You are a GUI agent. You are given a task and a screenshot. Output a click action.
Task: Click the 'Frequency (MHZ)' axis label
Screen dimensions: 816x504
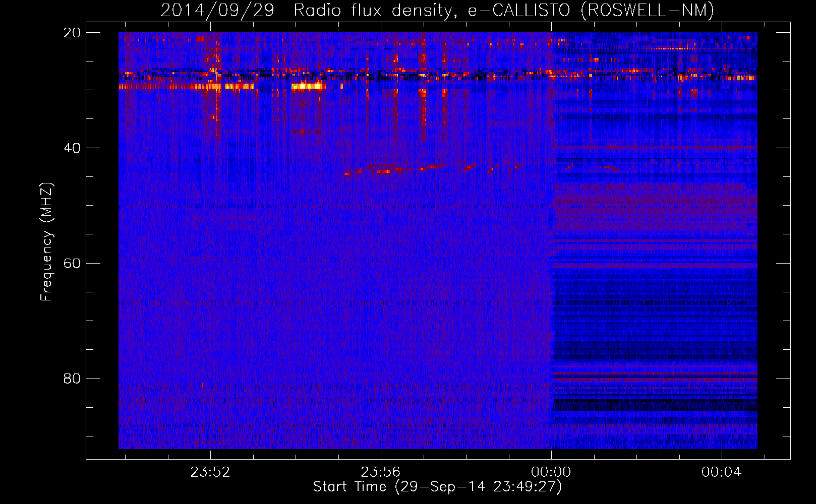click(x=46, y=242)
